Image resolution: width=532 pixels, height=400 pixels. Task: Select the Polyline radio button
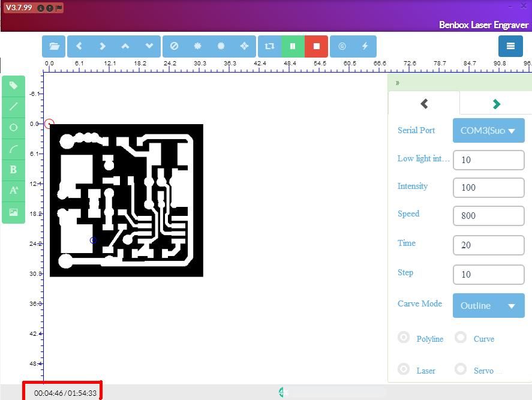[x=404, y=338]
